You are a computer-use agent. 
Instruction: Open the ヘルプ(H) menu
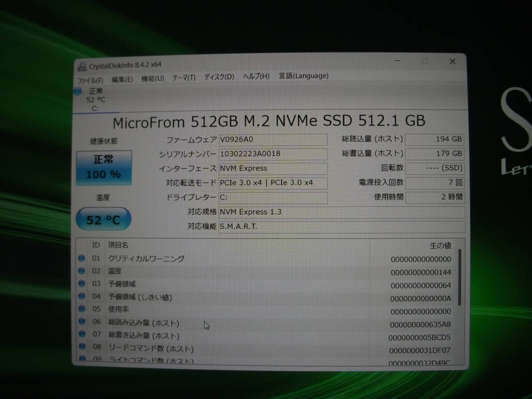pyautogui.click(x=256, y=76)
